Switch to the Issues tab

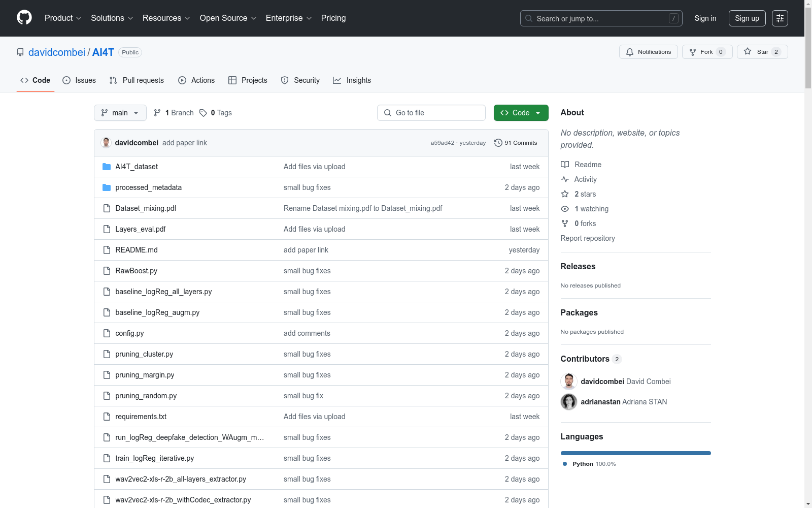point(79,80)
